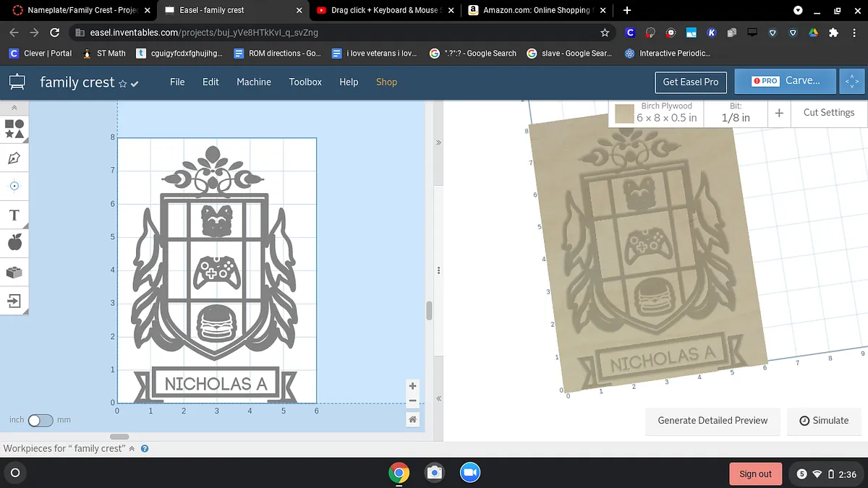Open Chrome three-dot menu

tap(854, 33)
